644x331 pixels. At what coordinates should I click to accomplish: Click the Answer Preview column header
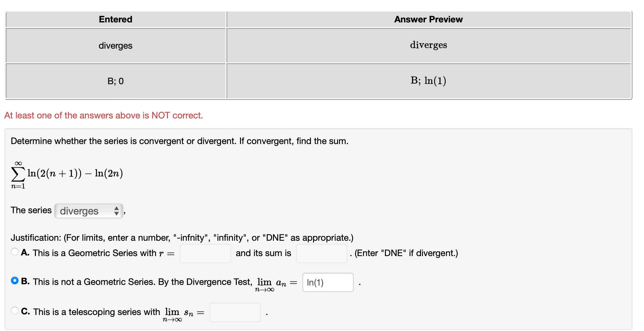point(428,19)
